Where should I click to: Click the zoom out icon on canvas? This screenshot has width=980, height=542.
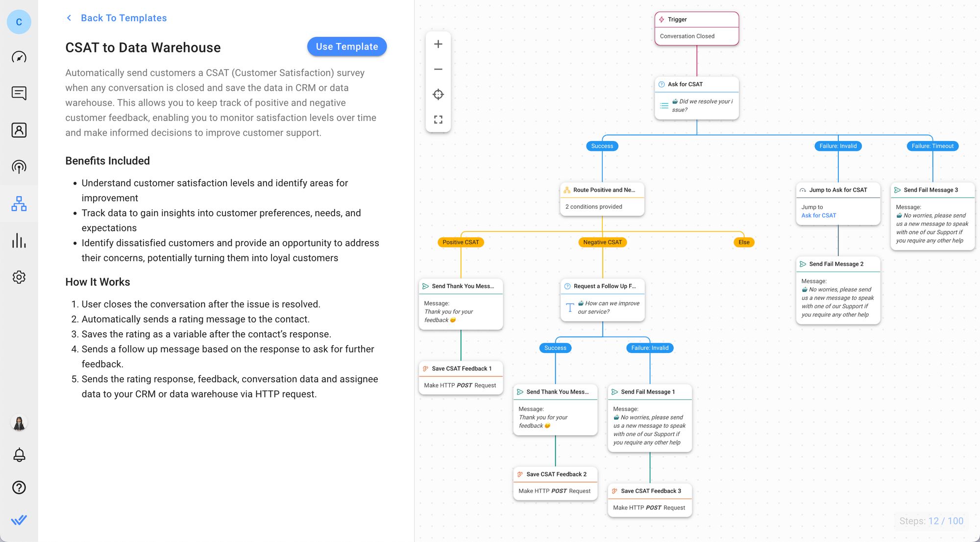(x=438, y=69)
